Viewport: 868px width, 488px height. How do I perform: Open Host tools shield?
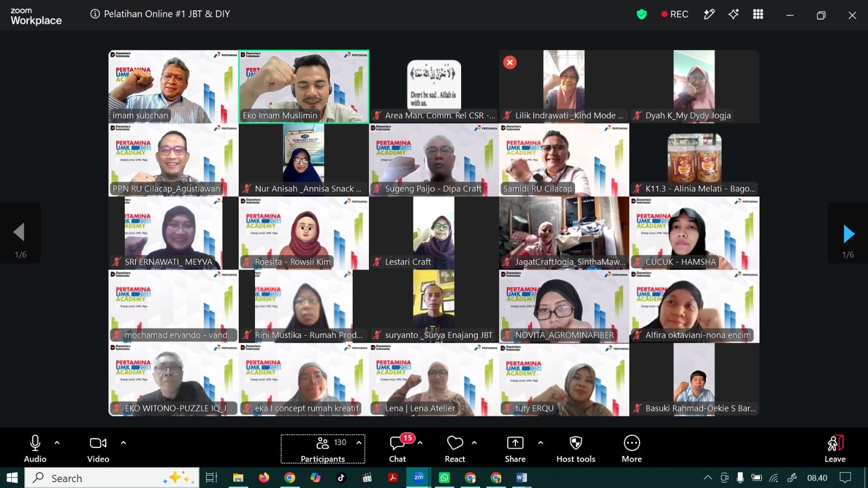click(576, 448)
